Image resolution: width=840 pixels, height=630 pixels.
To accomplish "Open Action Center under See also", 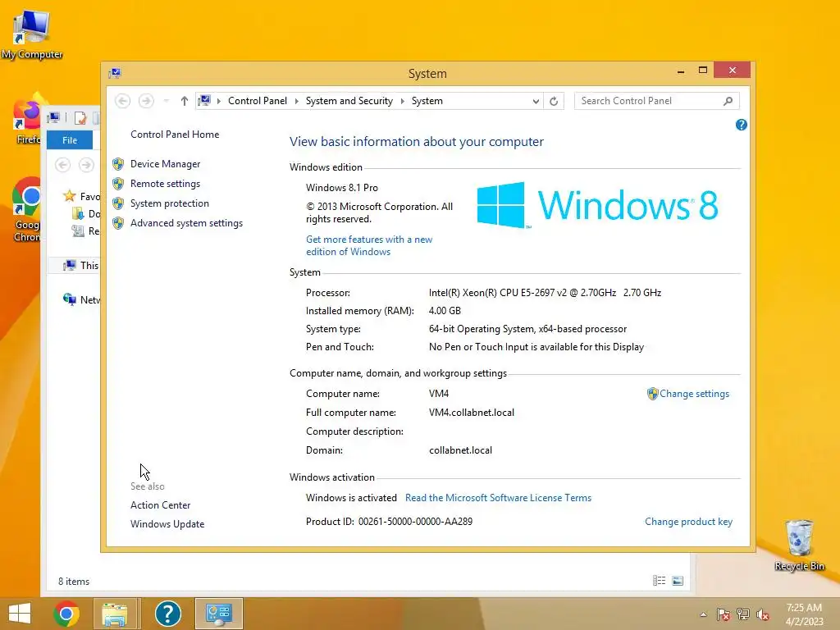I will pyautogui.click(x=160, y=505).
